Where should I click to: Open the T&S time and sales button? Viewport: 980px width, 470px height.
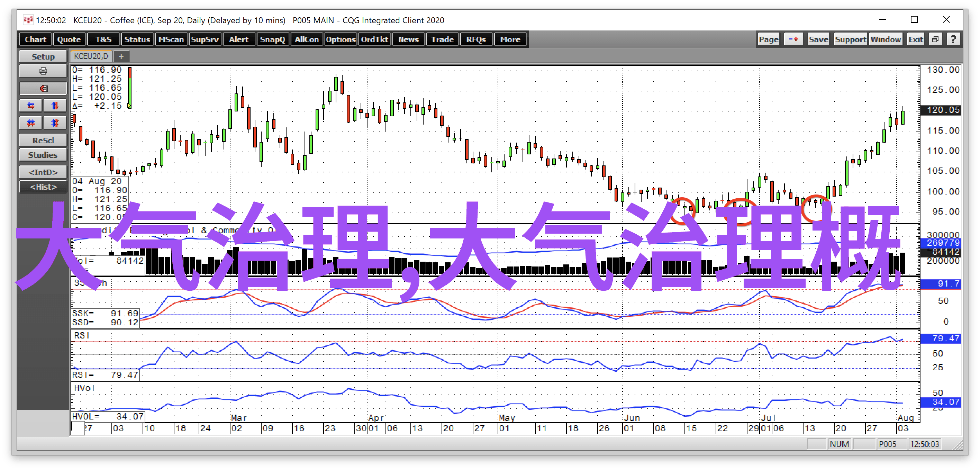pos(103,39)
